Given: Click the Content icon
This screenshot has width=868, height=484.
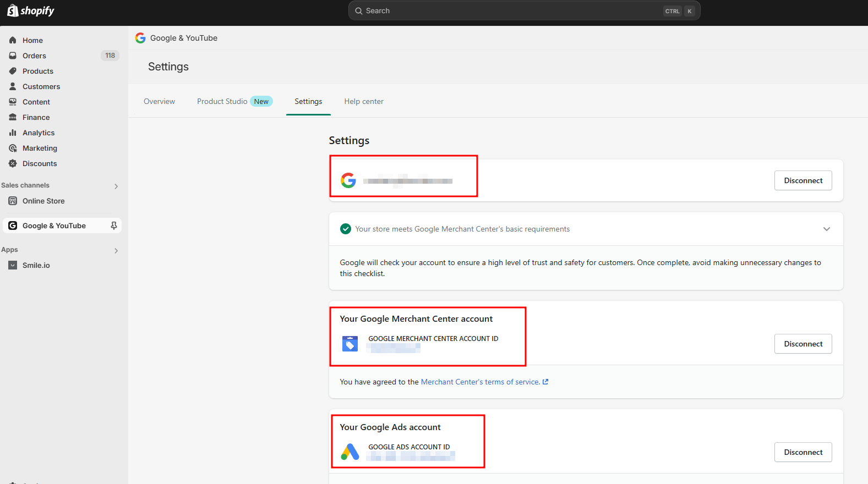Looking at the screenshot, I should click(13, 102).
